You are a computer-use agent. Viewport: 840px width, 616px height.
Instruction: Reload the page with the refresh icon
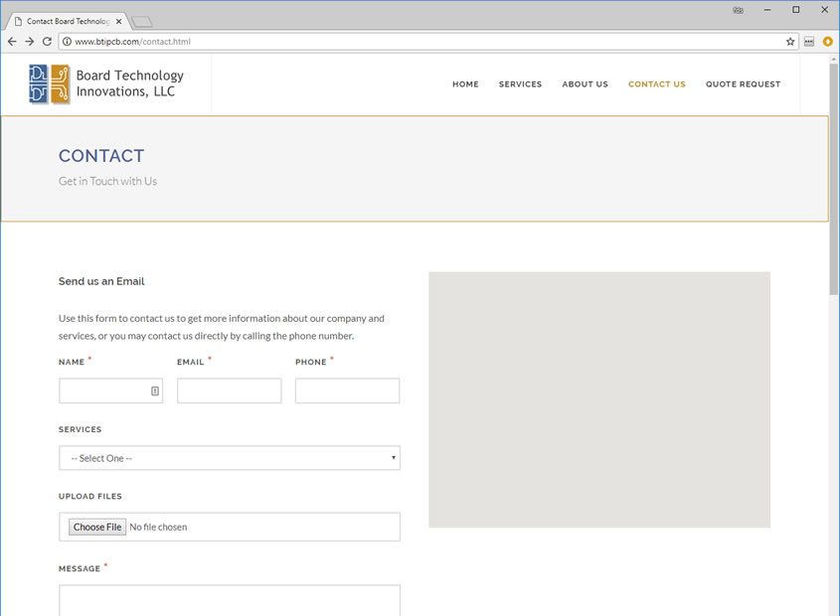pos(47,42)
